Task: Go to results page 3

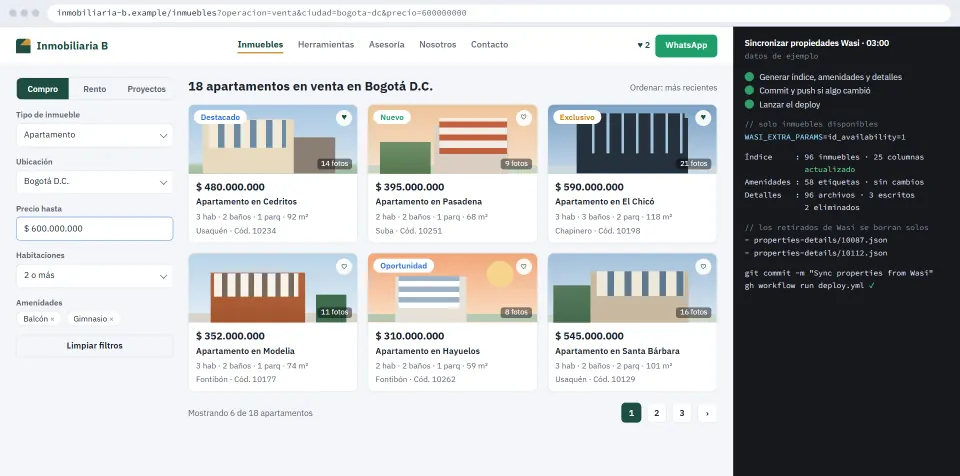Action: coord(681,413)
